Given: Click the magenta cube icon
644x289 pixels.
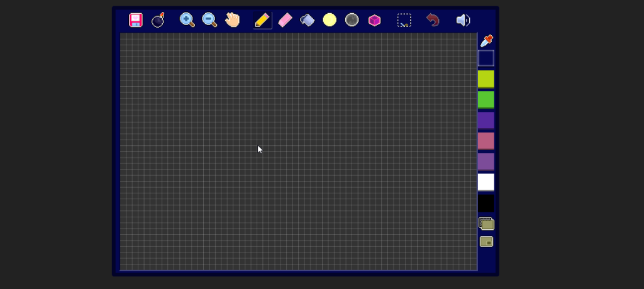Looking at the screenshot, I should pyautogui.click(x=374, y=20).
